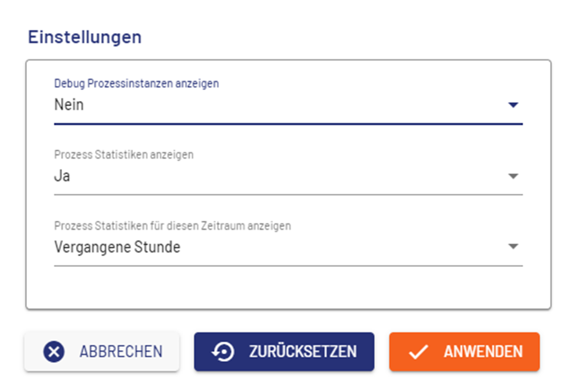Expand the Zeitraum dropdown arrow
577x392 pixels.
(513, 247)
